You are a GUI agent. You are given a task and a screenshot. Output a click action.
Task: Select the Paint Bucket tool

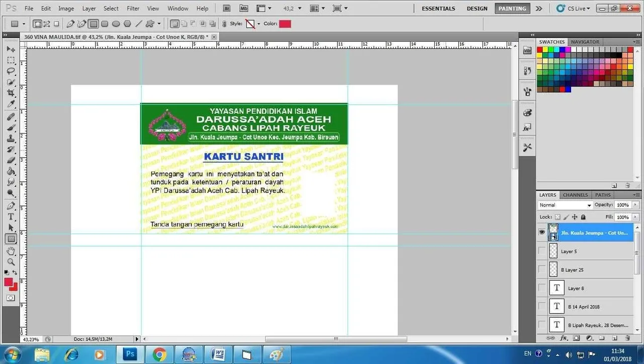11,172
